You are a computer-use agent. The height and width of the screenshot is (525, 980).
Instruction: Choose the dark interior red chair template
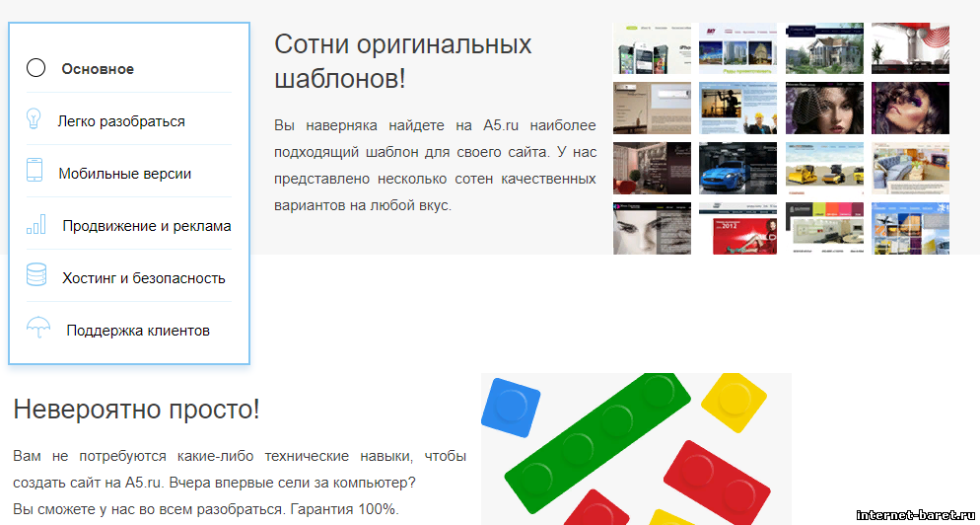coord(652,168)
